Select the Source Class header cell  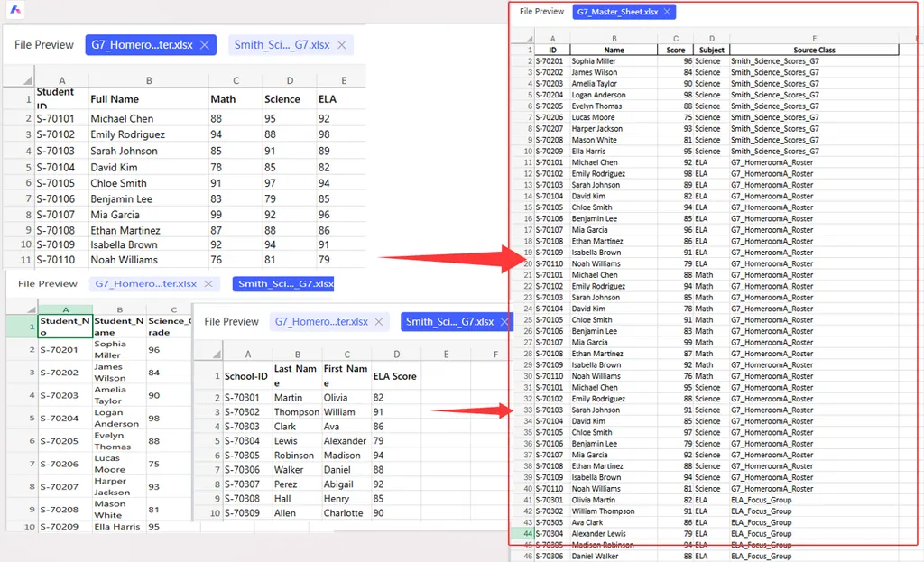813,51
